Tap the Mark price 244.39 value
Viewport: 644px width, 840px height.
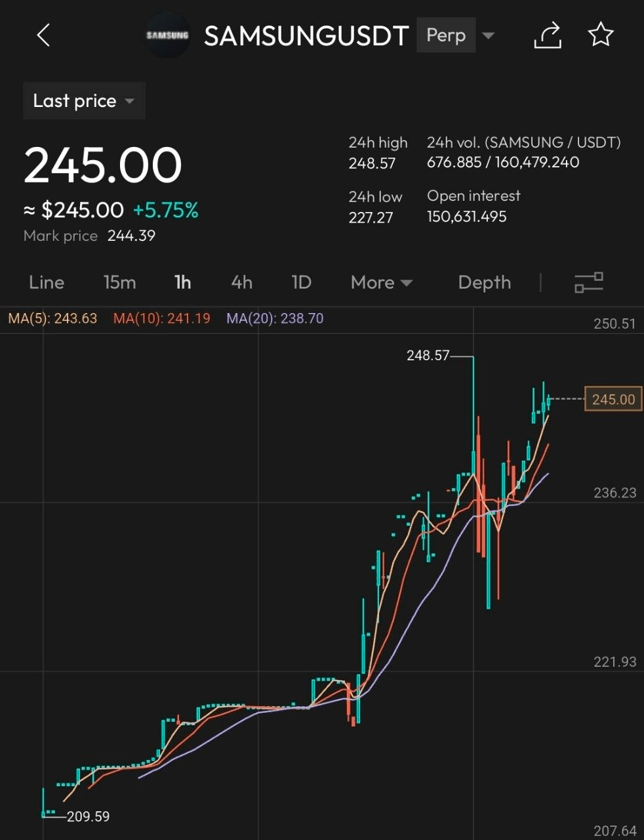[x=131, y=236]
